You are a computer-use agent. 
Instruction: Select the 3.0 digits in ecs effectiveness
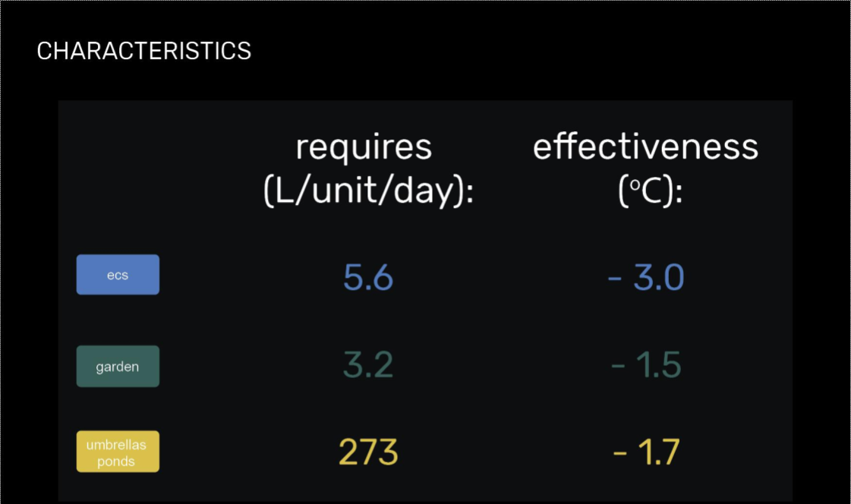[659, 278]
